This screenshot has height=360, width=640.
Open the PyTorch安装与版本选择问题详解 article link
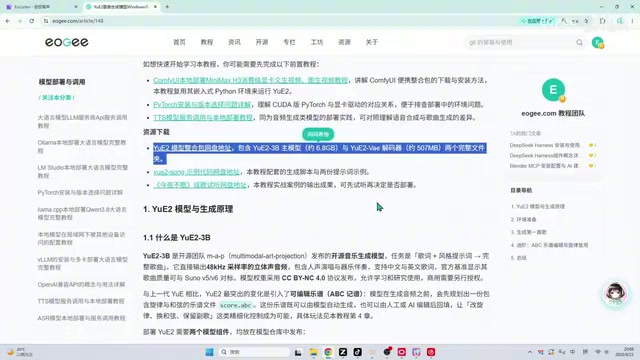(x=202, y=104)
